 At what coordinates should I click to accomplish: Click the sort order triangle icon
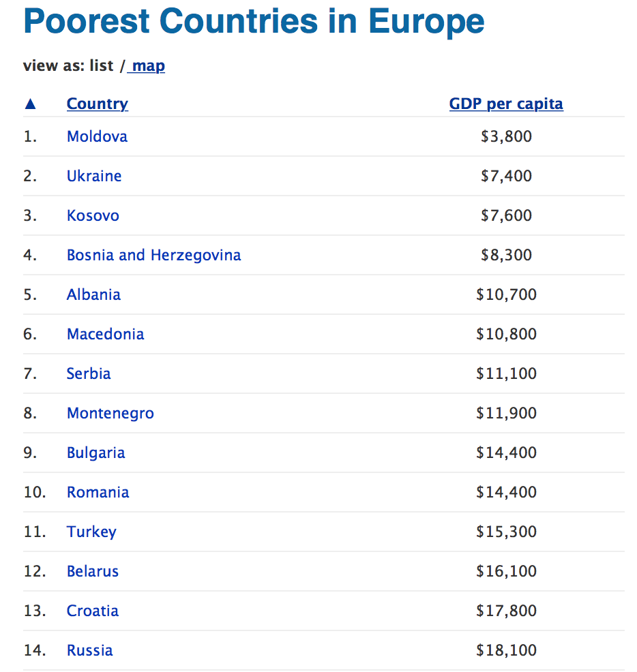[x=30, y=104]
